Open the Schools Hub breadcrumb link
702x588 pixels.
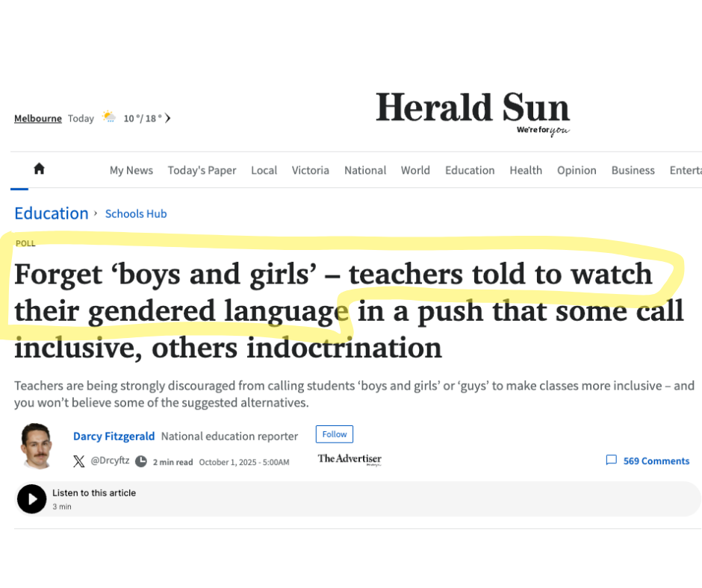136,213
